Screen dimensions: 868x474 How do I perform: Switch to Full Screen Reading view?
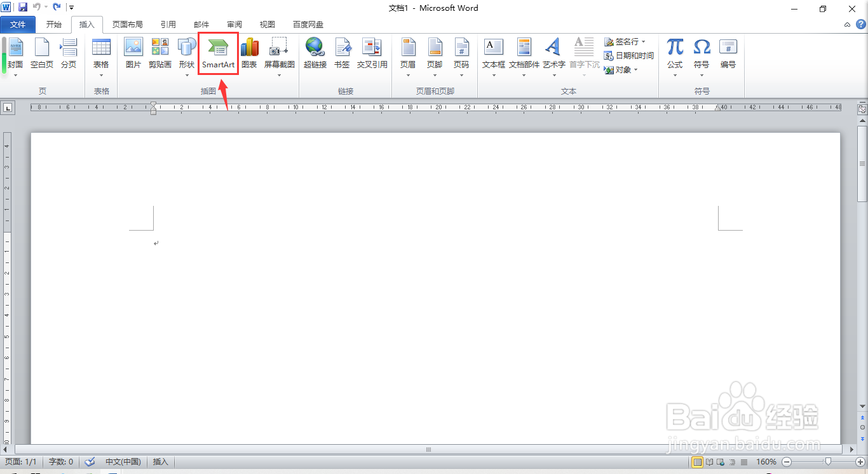(710, 462)
